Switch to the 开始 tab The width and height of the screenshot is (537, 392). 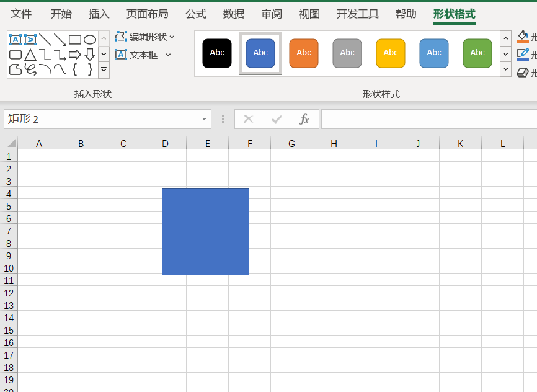click(61, 14)
